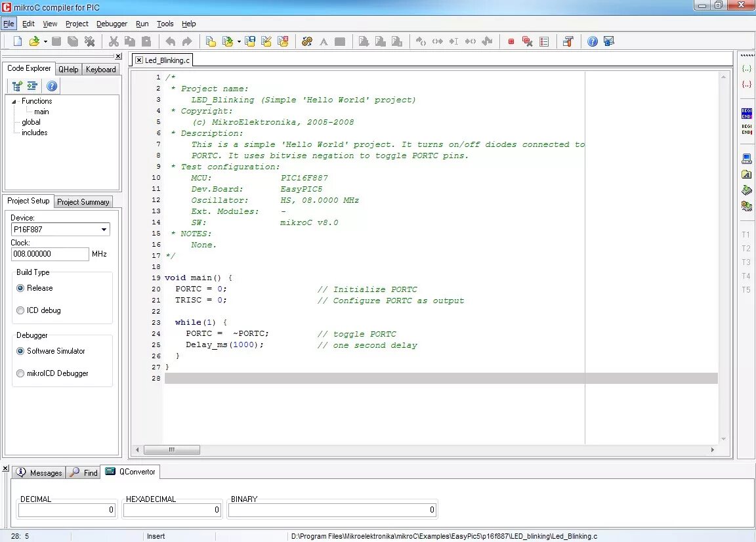Viewport: 756px width, 542px height.
Task: Expand the recent projects dropdown arrow
Action: pyautogui.click(x=239, y=41)
